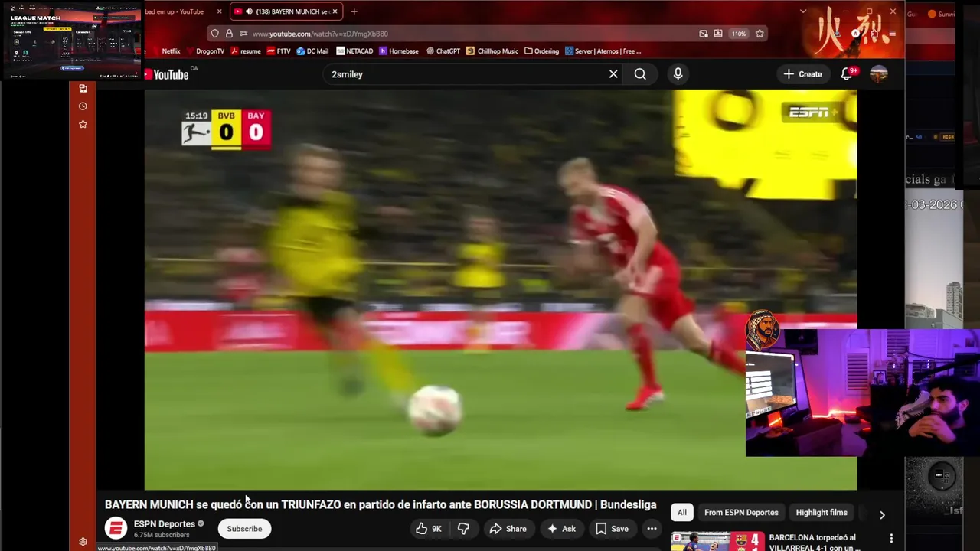Open options menu for the Barcelona video
This screenshot has height=551, width=980.
891,539
